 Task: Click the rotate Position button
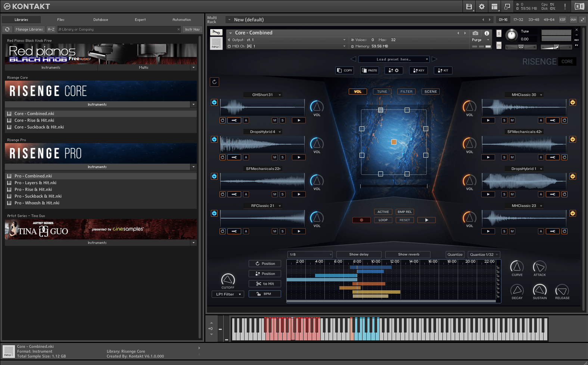[x=265, y=264]
